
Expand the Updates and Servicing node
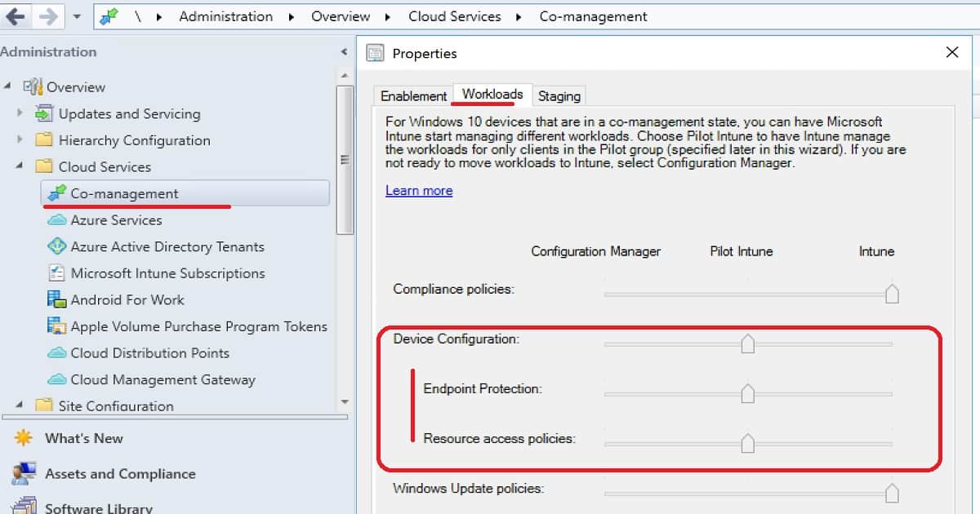coord(20,114)
